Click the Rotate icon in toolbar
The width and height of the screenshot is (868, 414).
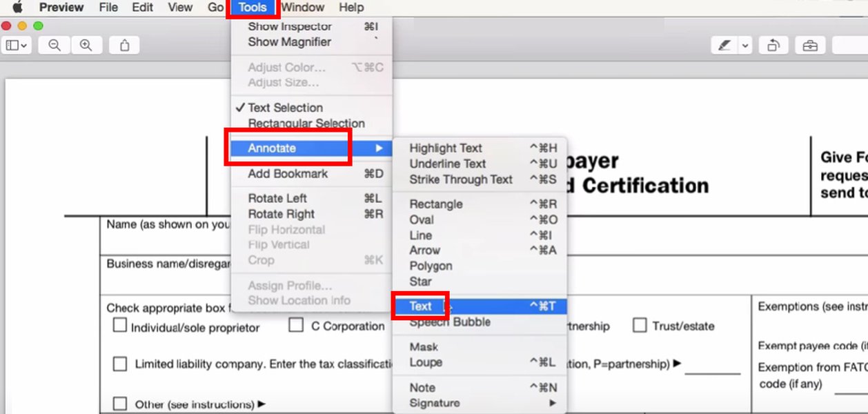(773, 46)
